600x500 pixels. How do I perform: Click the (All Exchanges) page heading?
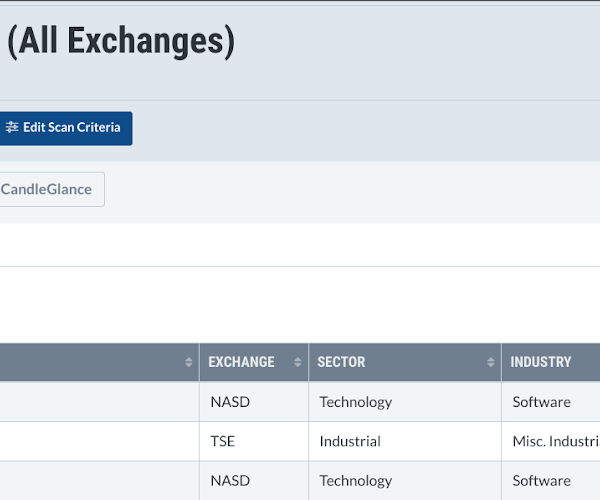[121, 41]
